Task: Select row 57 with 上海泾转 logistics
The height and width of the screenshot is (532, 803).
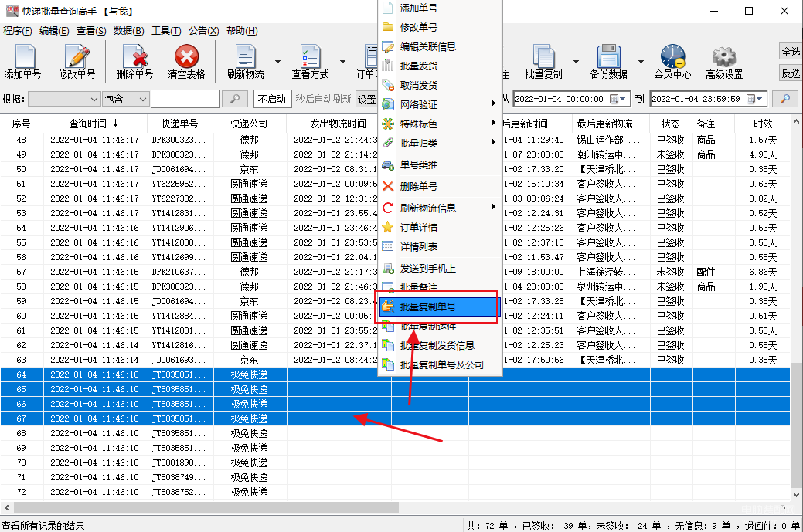Action: 395,272
